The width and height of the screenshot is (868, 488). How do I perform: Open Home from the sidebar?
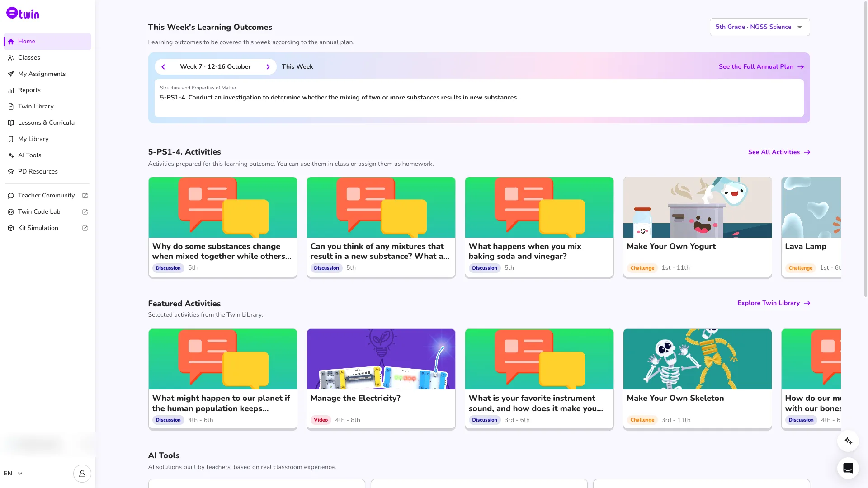pos(47,42)
